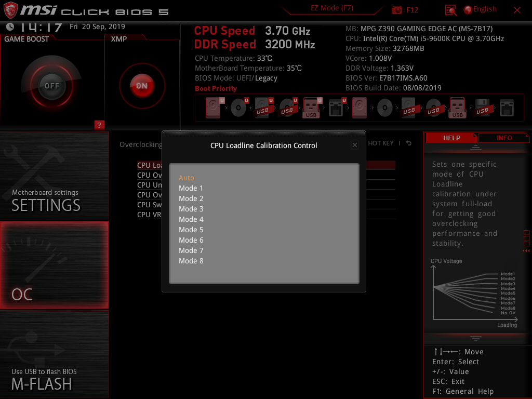
Task: Select the USB floppy boot device icon
Action: (483, 108)
